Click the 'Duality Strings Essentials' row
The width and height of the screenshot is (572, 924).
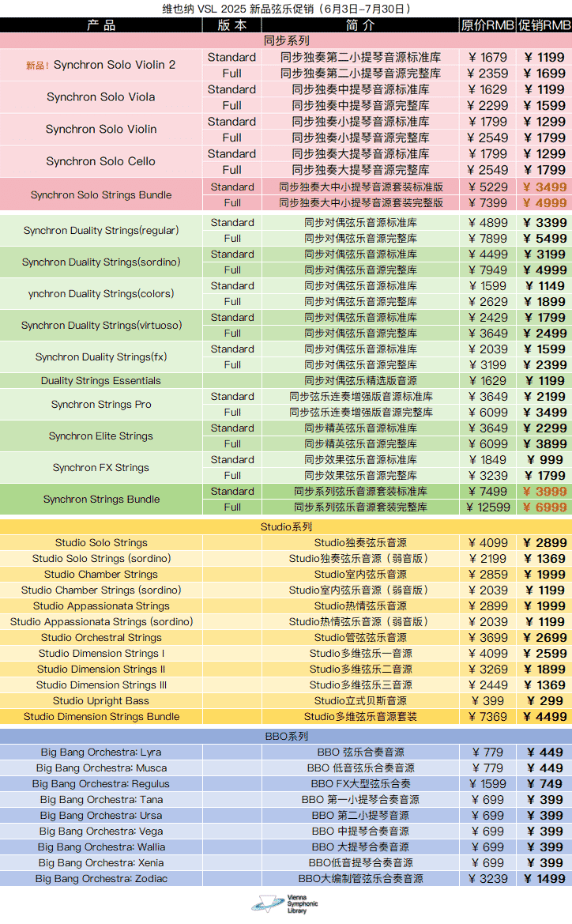coord(286,381)
